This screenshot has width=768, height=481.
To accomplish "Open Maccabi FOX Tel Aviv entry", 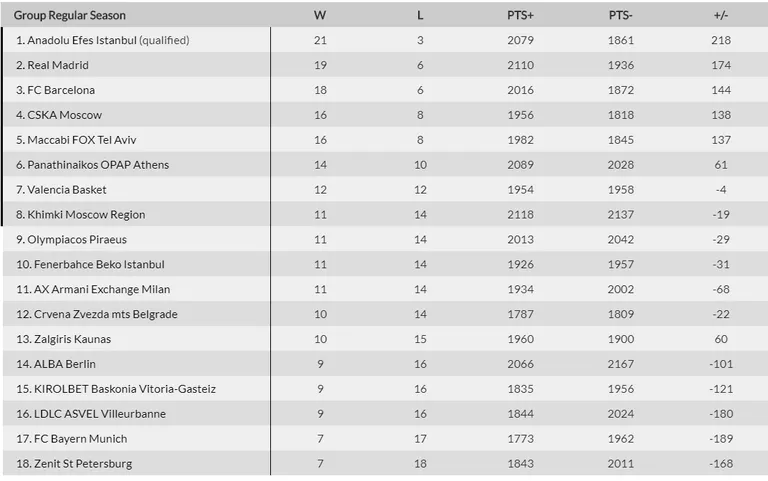I will 82,140.
